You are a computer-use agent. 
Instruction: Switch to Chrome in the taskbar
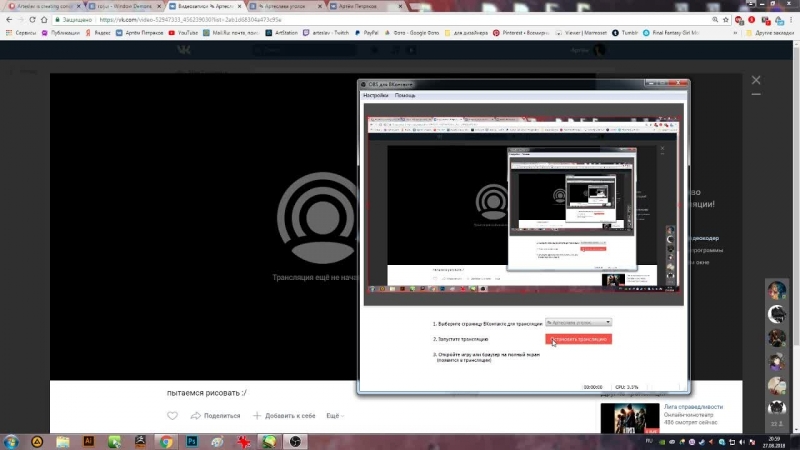coord(166,440)
